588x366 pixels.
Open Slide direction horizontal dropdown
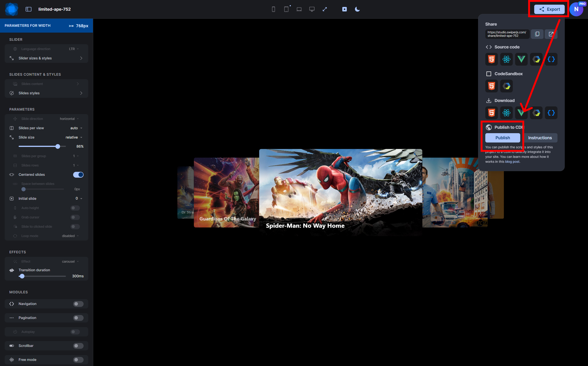[69, 119]
